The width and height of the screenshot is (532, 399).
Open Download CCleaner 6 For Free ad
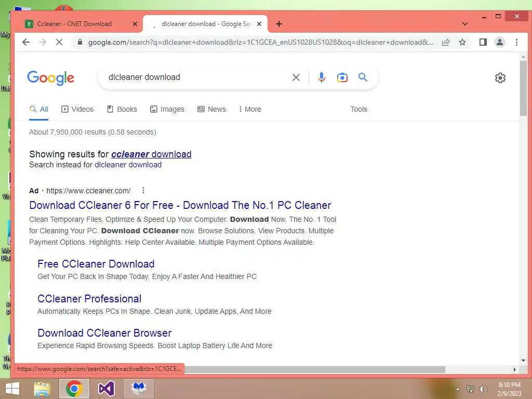180,205
